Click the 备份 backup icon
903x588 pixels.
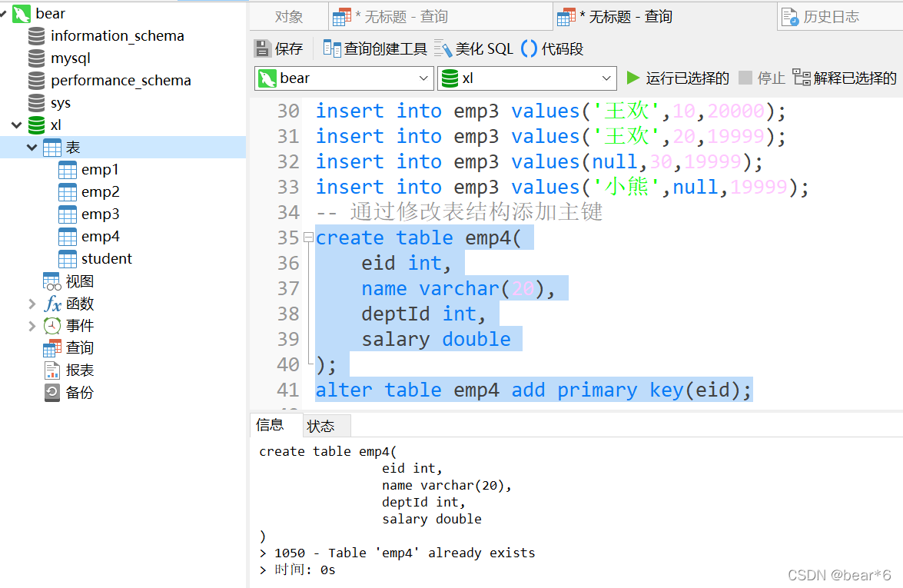point(51,393)
